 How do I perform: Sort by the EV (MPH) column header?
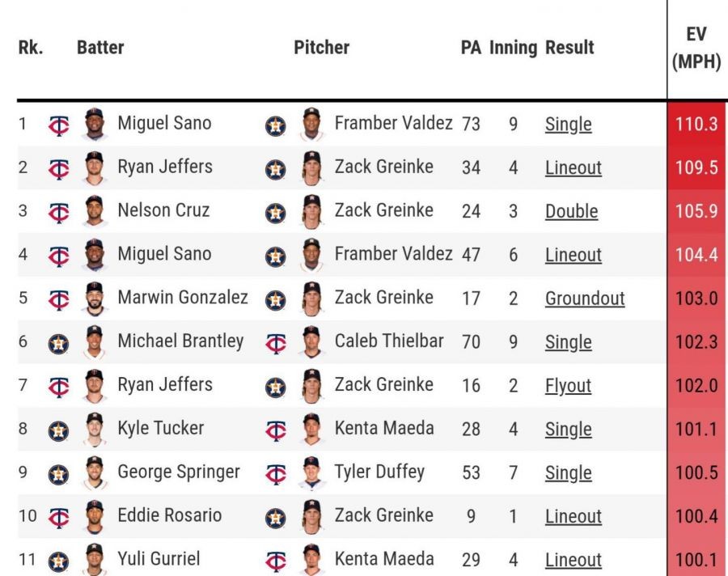coord(696,48)
